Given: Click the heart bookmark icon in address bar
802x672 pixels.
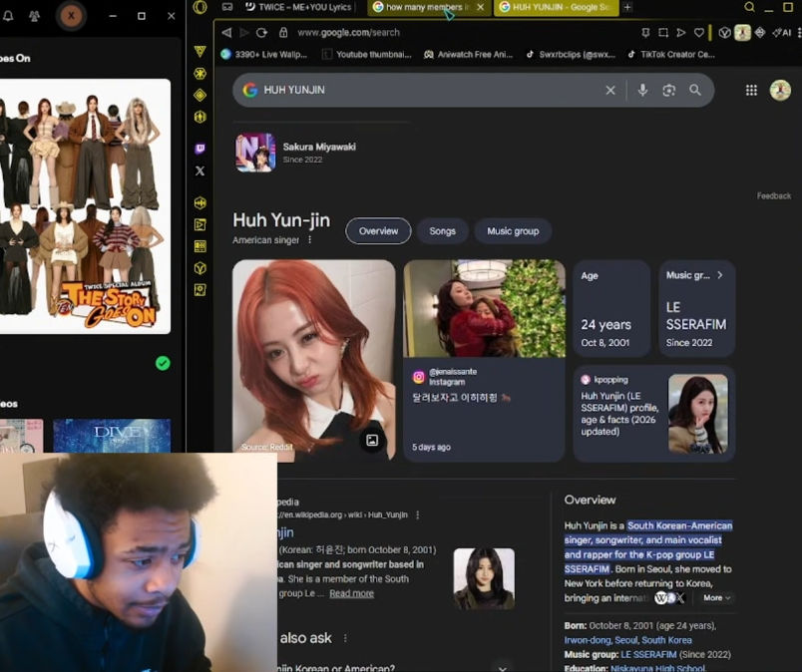Looking at the screenshot, I should tap(698, 33).
